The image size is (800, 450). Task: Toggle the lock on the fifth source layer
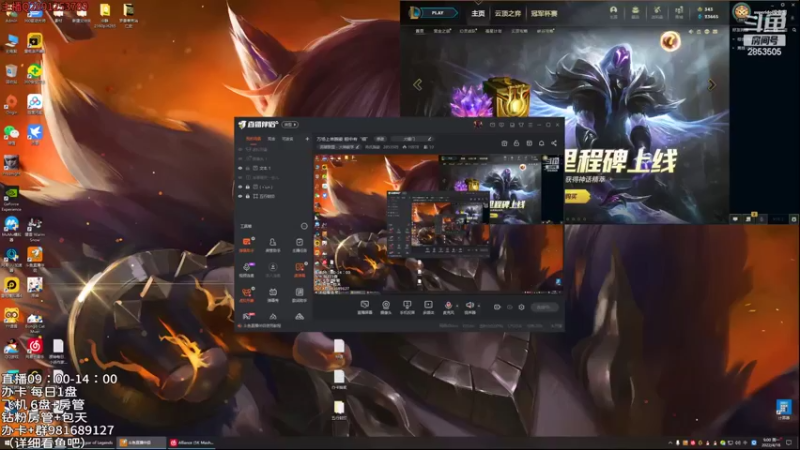coord(248,187)
